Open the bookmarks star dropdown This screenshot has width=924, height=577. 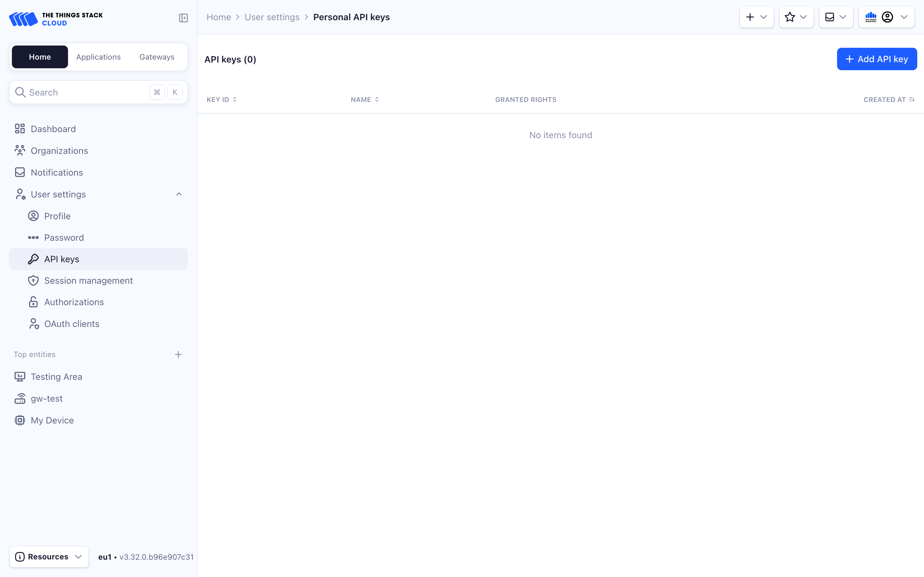796,17
